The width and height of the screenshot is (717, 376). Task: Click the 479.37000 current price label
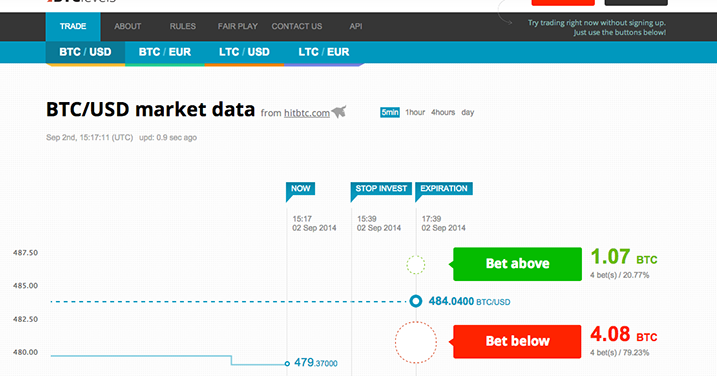tap(316, 363)
